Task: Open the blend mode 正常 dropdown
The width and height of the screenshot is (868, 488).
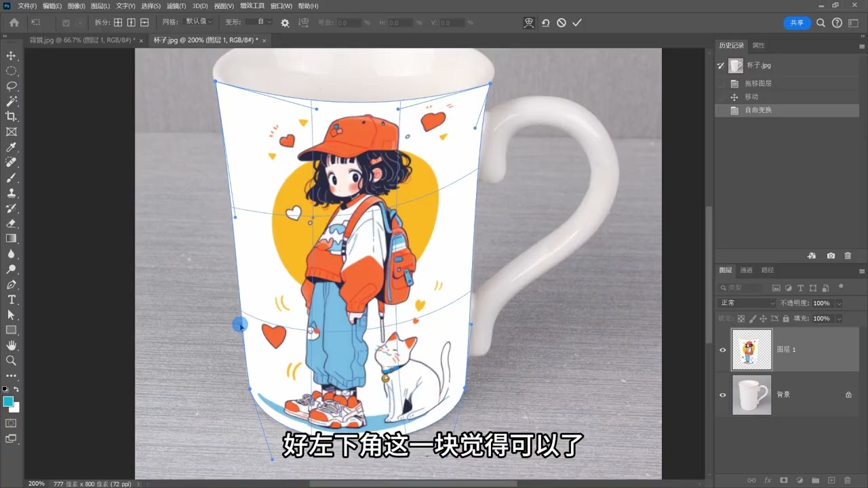Action: pyautogui.click(x=747, y=303)
